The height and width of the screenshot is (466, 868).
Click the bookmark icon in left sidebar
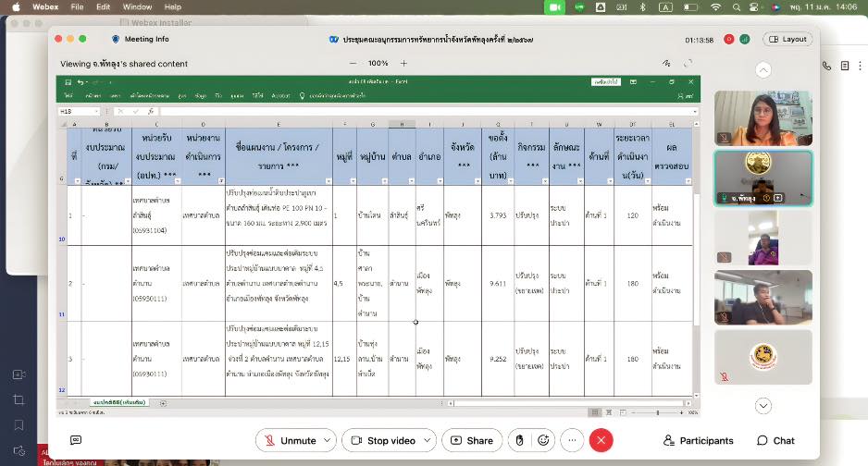[x=19, y=425]
